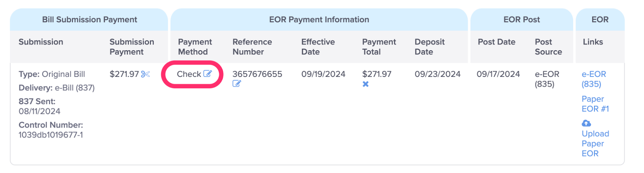Select the EOR Post header

coord(522,19)
